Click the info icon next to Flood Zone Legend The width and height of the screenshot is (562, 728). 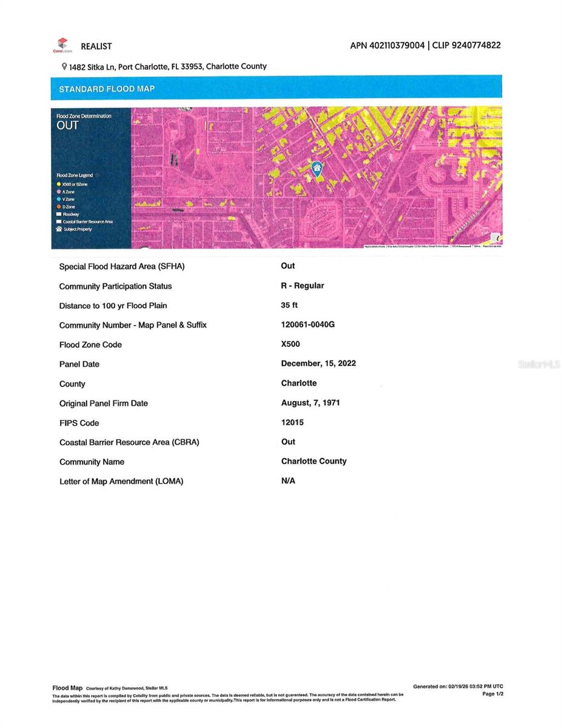point(97,175)
